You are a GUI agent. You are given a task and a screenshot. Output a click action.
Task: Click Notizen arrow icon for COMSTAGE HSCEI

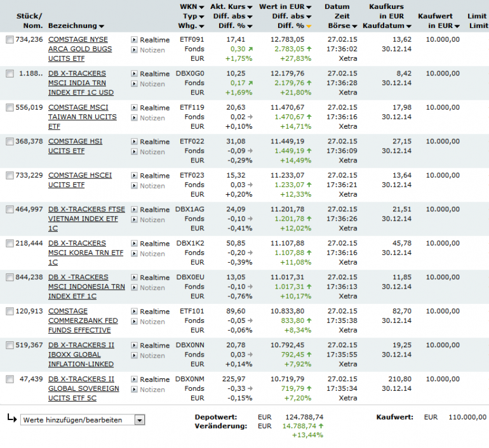[134, 186]
